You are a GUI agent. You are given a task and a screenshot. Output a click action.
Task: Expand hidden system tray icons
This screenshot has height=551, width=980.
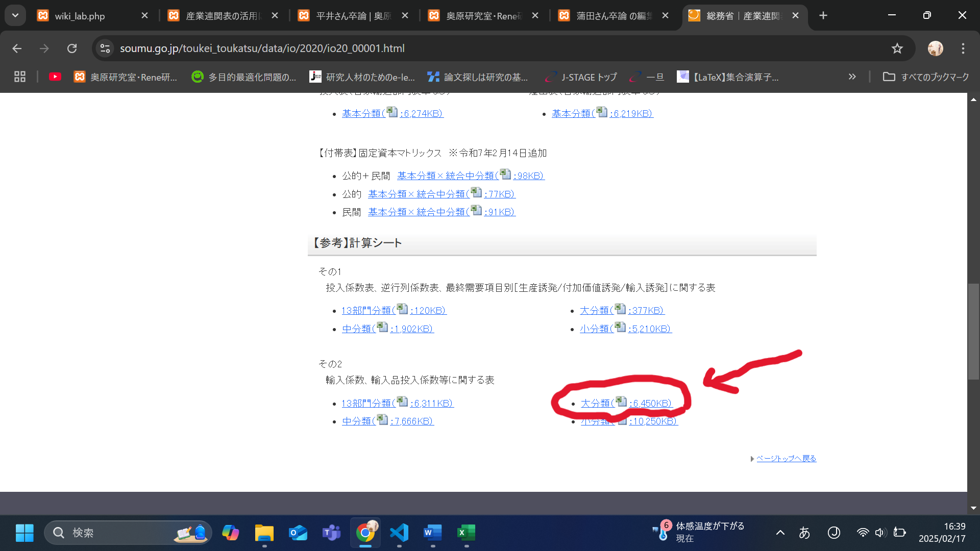tap(780, 532)
